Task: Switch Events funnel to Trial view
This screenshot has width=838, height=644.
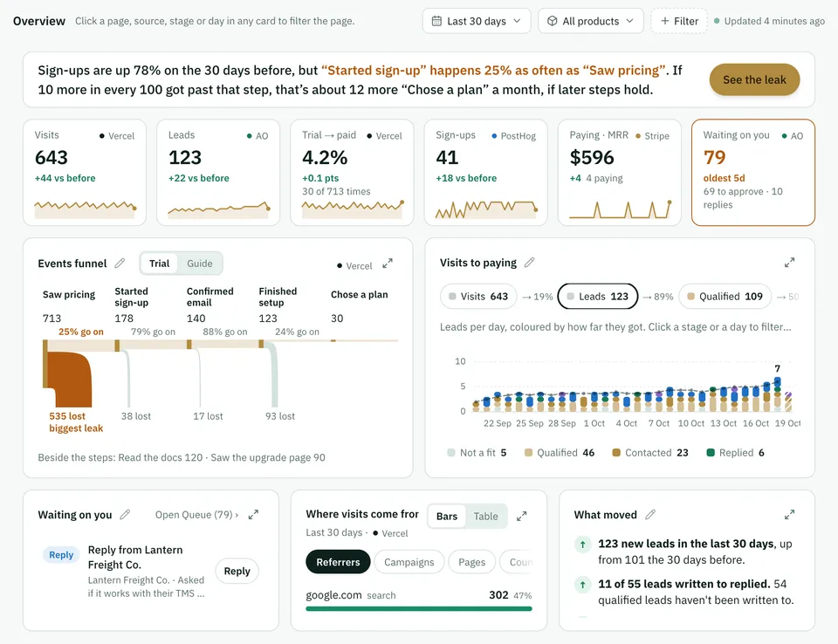Action: [x=159, y=264]
